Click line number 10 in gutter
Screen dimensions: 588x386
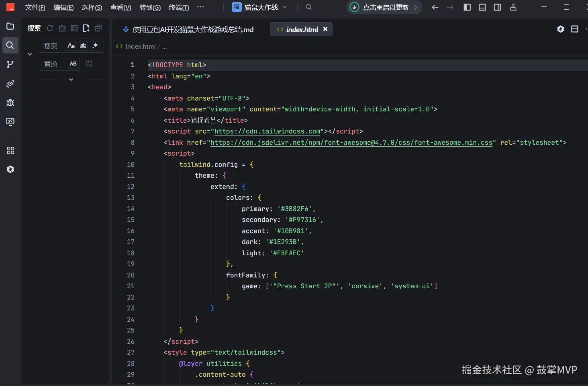(x=131, y=164)
